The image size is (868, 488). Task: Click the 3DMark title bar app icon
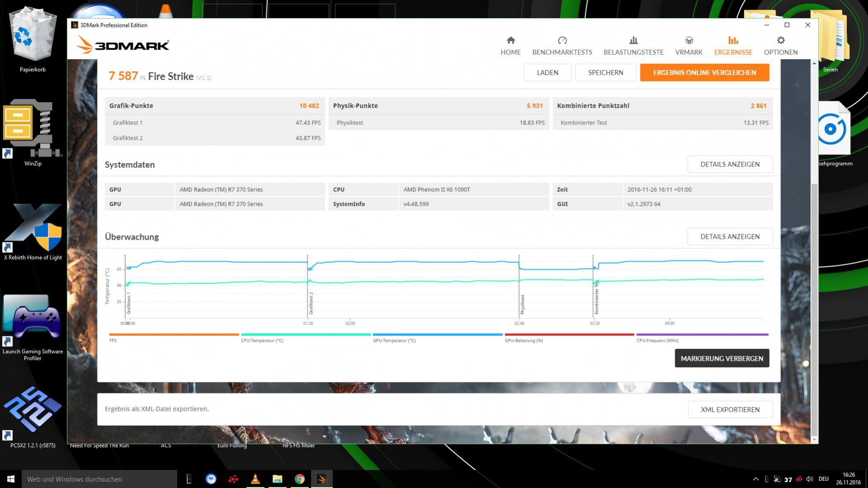[75, 25]
